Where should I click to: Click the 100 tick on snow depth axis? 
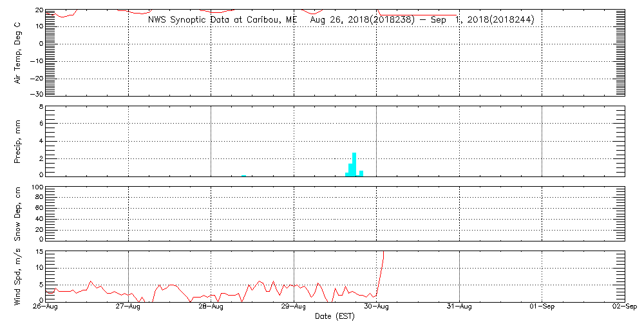pos(36,188)
